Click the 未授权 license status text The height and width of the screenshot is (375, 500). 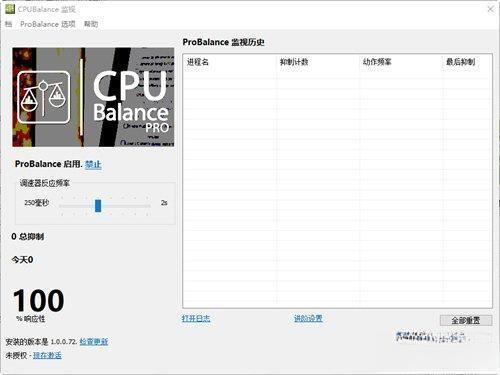16,355
